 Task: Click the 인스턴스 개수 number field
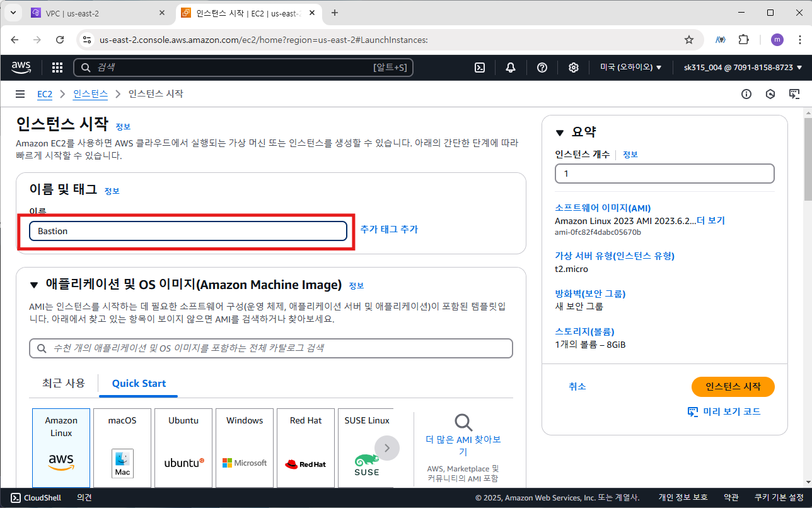pos(664,174)
